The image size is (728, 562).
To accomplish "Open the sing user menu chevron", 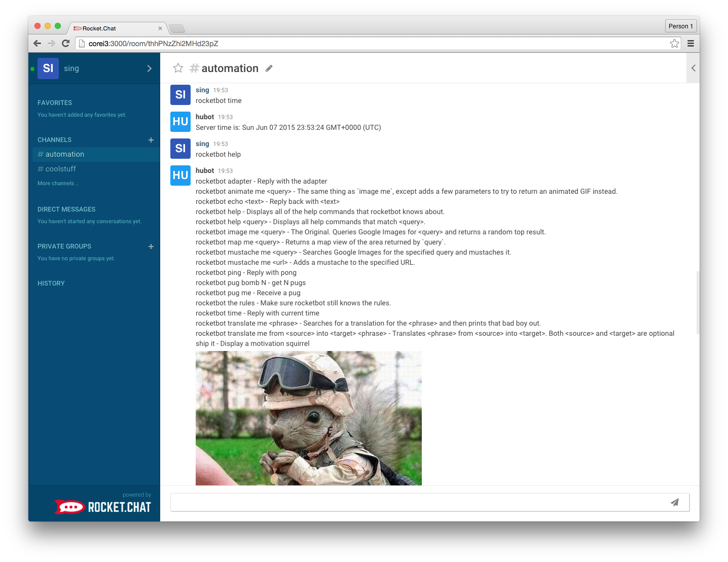I will coord(149,68).
